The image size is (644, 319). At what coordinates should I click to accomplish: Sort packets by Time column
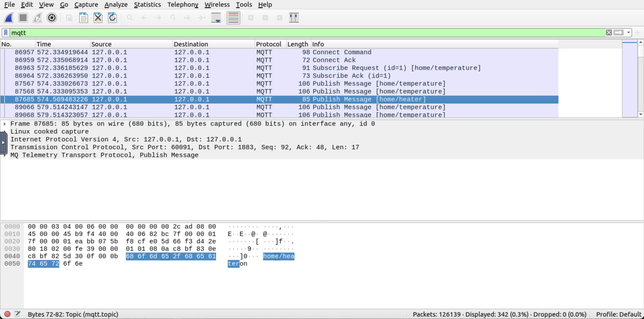pos(63,44)
